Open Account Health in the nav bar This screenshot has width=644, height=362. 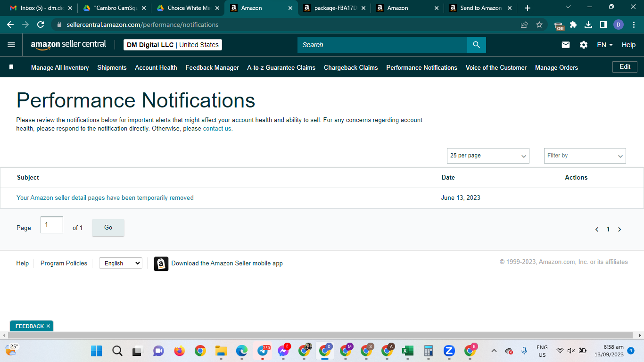point(156,67)
